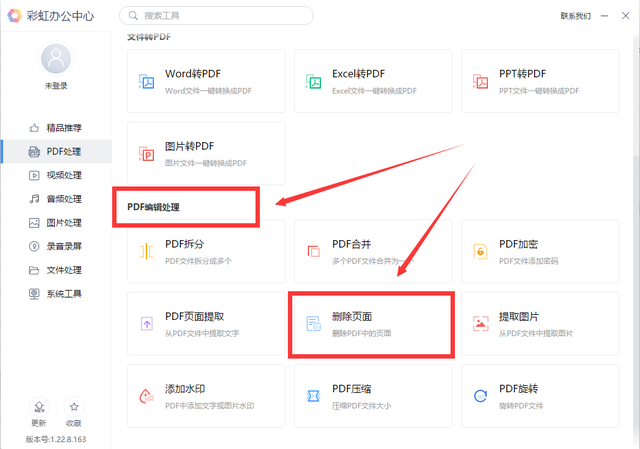The width and height of the screenshot is (640, 449).
Task: Open the 添加水印 card
Action: pos(206,396)
